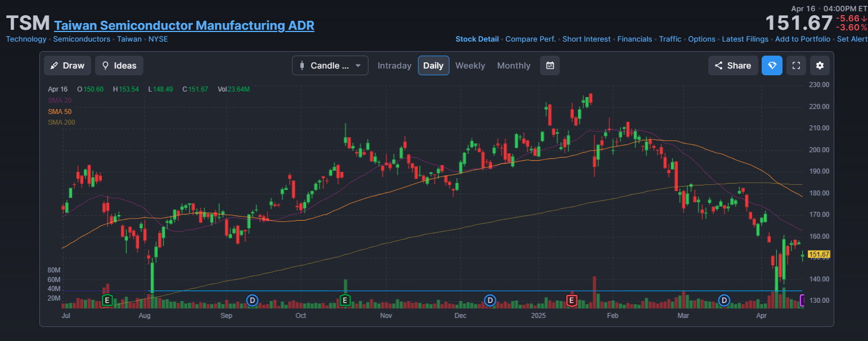Open the Semiconductors industry link

(82, 39)
